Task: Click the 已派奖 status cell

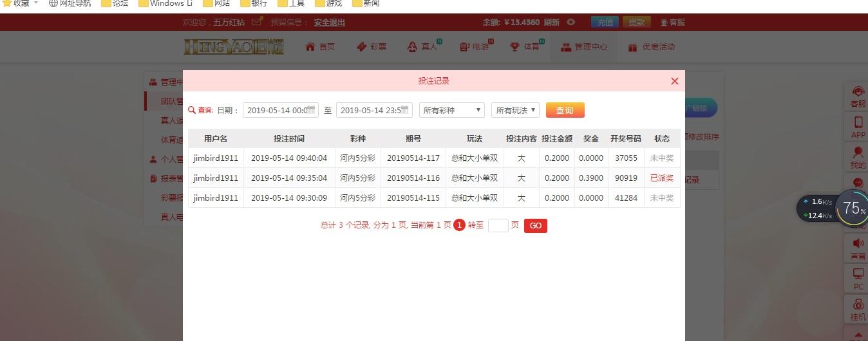Action: click(662, 178)
